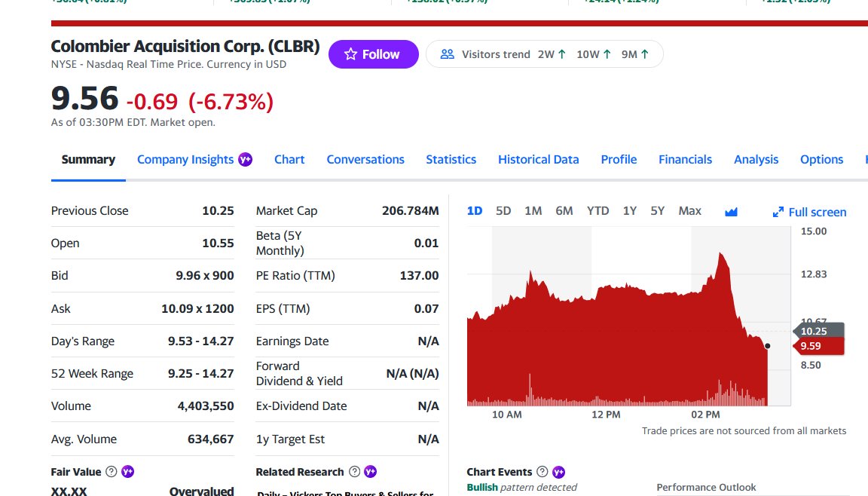Viewport: 868px width, 496px height.
Task: Go to the Conversations tab
Action: [x=365, y=160]
